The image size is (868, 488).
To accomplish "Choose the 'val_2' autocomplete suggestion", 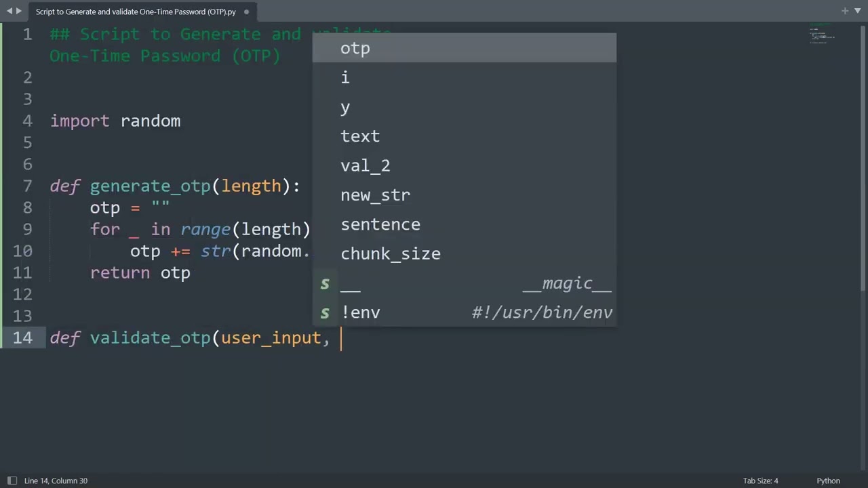I will coord(464,165).
